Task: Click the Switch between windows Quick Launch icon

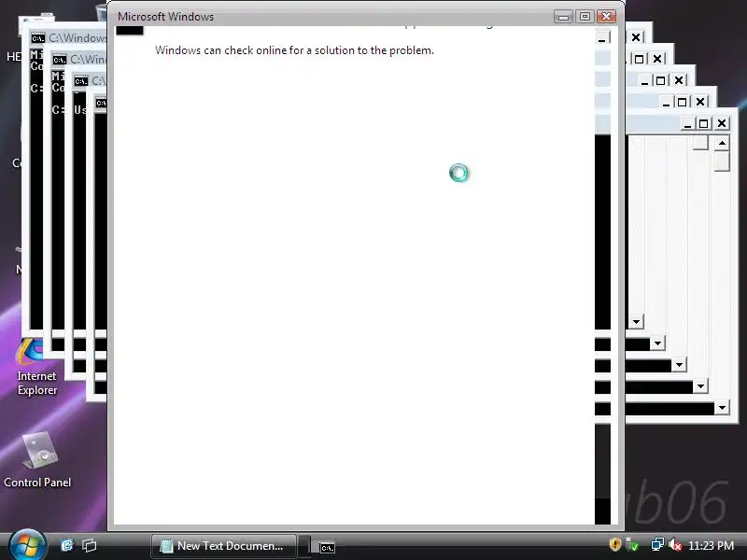Action: pos(89,545)
